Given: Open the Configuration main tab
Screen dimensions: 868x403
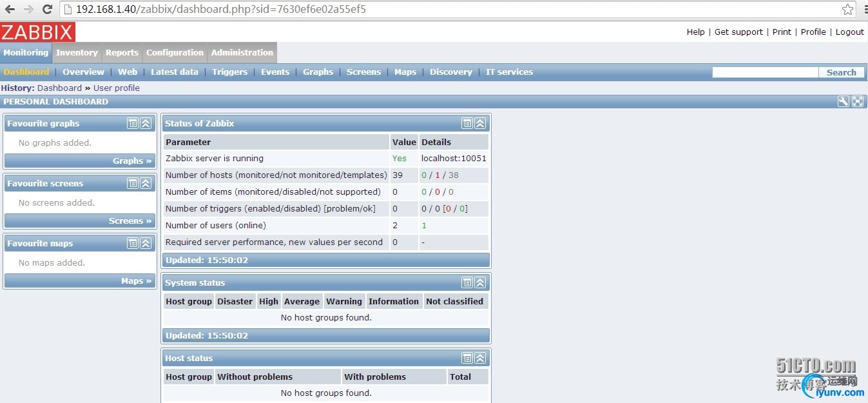Looking at the screenshot, I should coord(175,53).
